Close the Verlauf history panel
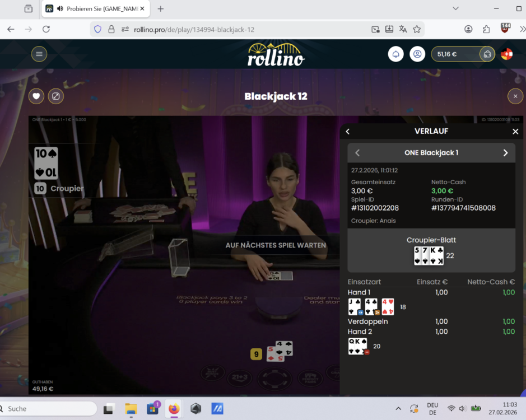The width and height of the screenshot is (526, 420). 515,131
